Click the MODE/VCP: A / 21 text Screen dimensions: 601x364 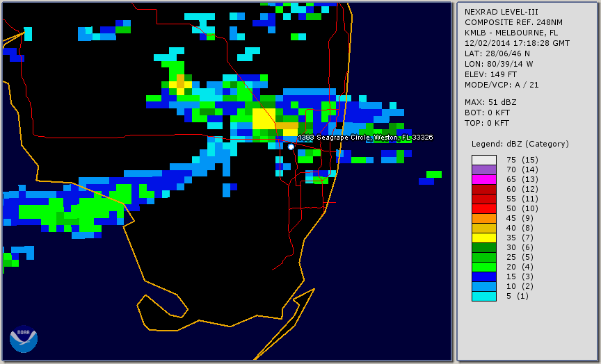point(502,85)
